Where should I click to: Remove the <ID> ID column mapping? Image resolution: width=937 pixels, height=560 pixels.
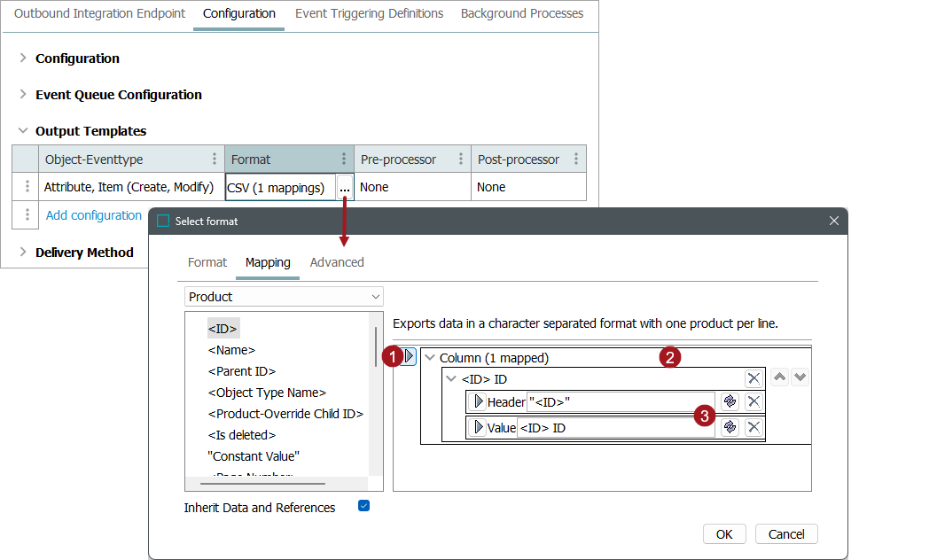[x=754, y=379]
